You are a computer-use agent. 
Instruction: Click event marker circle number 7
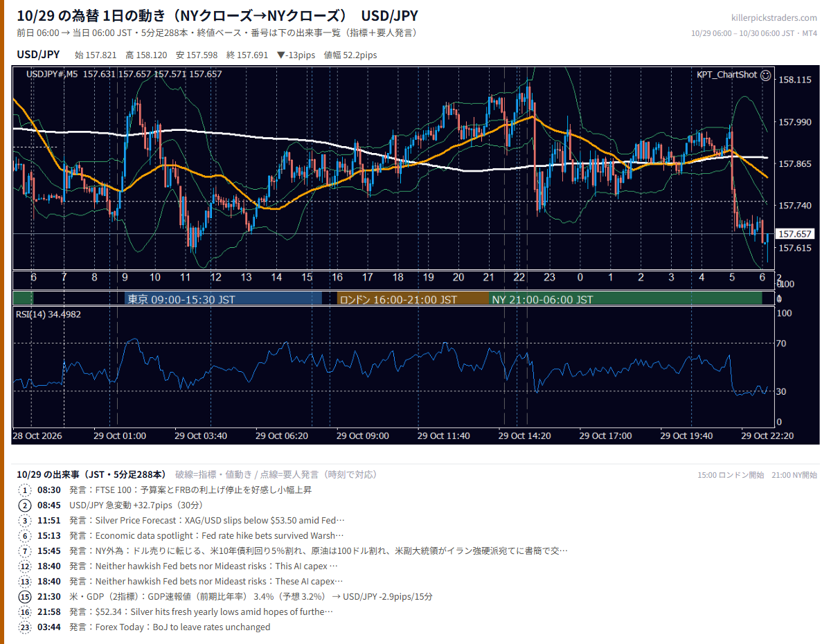tap(25, 551)
